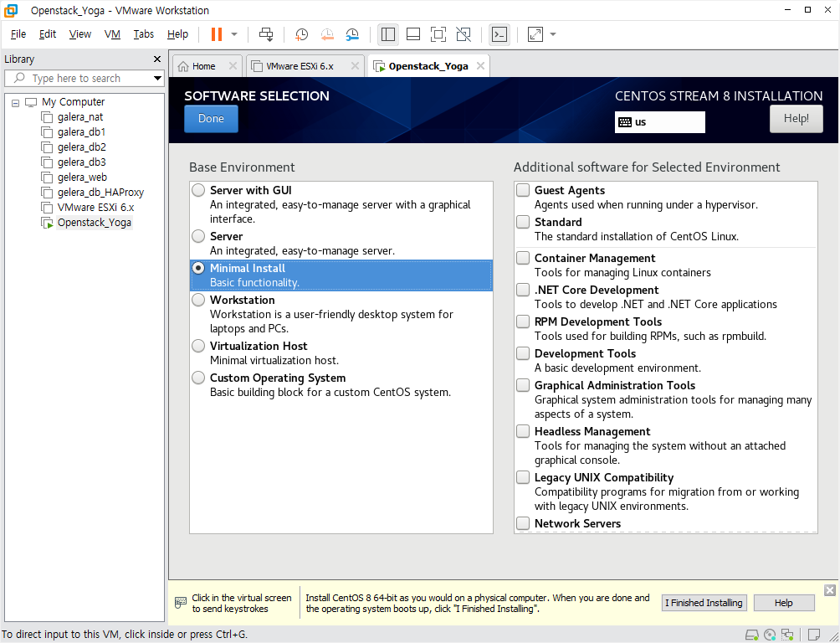Enable .NET Core Development
Viewport: 840px width, 643px height.
tap(523, 290)
